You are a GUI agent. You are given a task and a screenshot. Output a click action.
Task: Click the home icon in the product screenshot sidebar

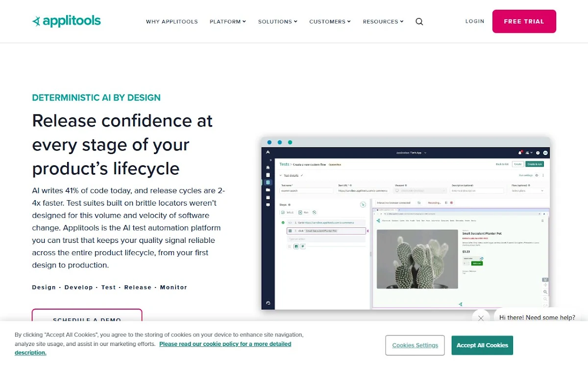[268, 167]
